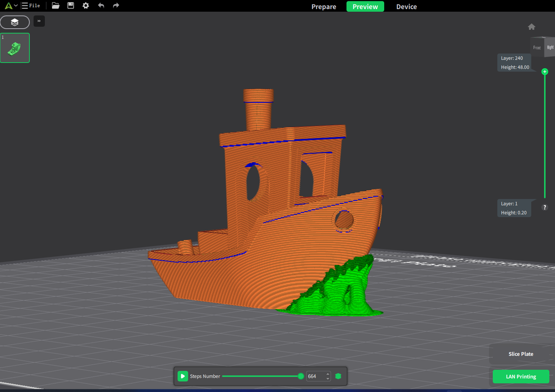The width and height of the screenshot is (555, 392).
Task: Click the LAN Printing button
Action: coord(521,376)
